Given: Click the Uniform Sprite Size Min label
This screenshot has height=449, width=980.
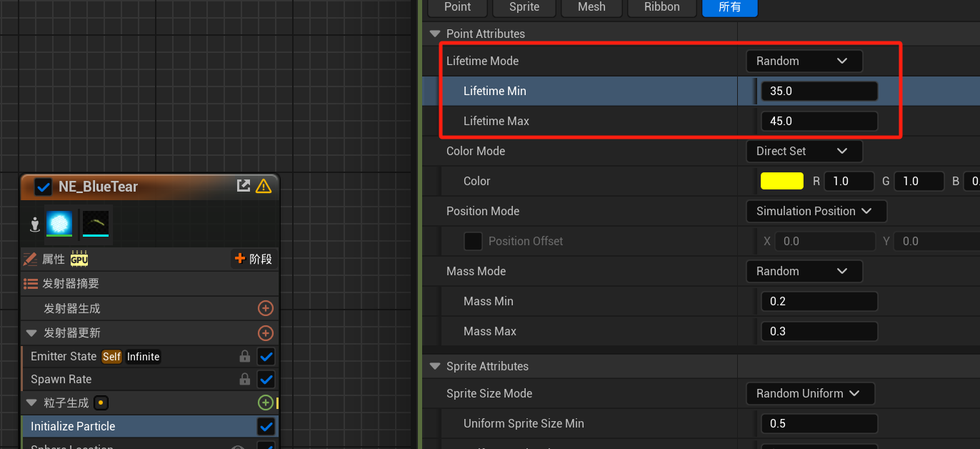Looking at the screenshot, I should pos(524,423).
